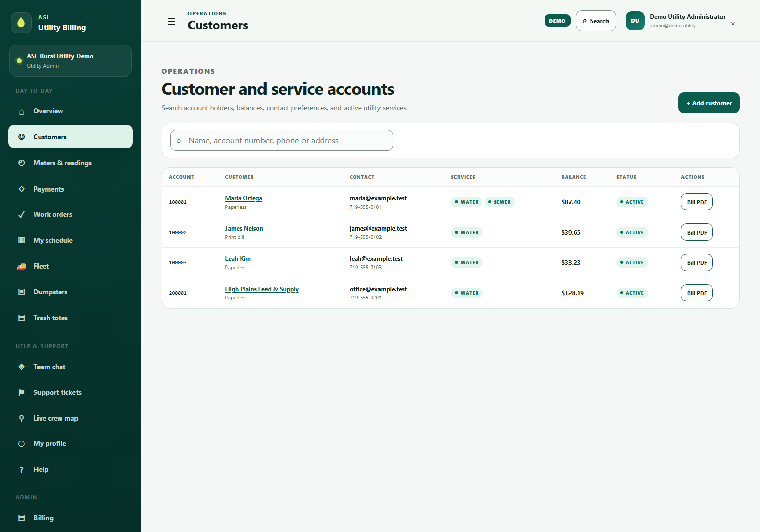
Task: Open the Leah Kim customer link
Action: click(238, 259)
